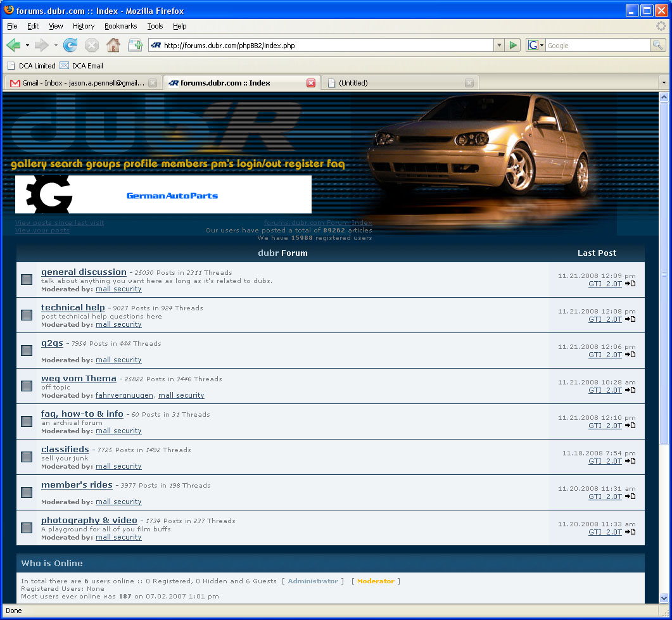Click the gallery link in banner navigation
672x620 pixels.
click(29, 163)
